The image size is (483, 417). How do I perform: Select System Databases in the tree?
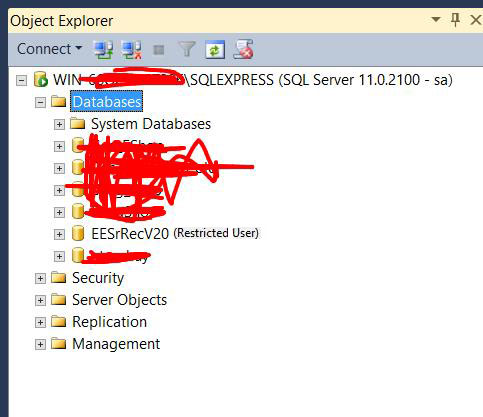tap(151, 124)
